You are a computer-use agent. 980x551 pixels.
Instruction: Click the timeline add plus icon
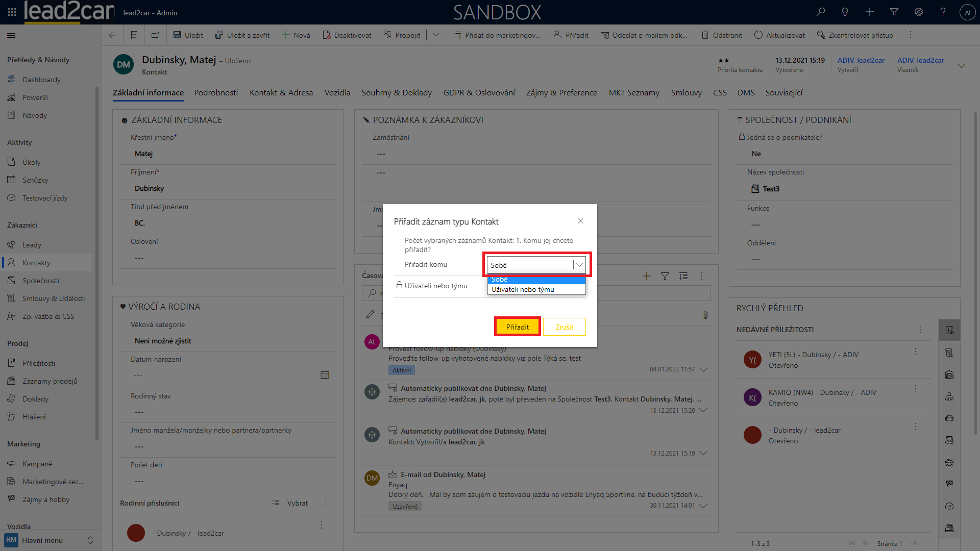(x=646, y=276)
